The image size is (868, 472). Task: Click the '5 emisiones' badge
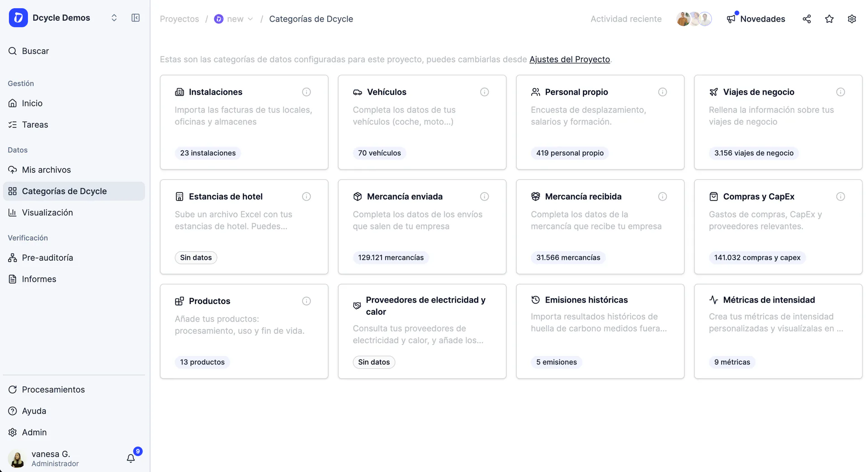pos(556,362)
